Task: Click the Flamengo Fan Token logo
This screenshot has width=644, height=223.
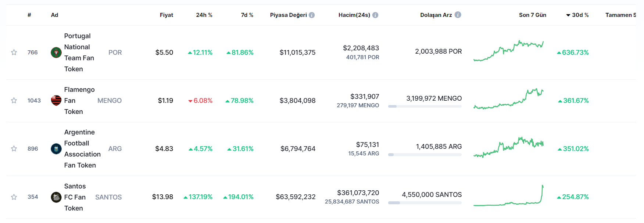Action: 56,100
